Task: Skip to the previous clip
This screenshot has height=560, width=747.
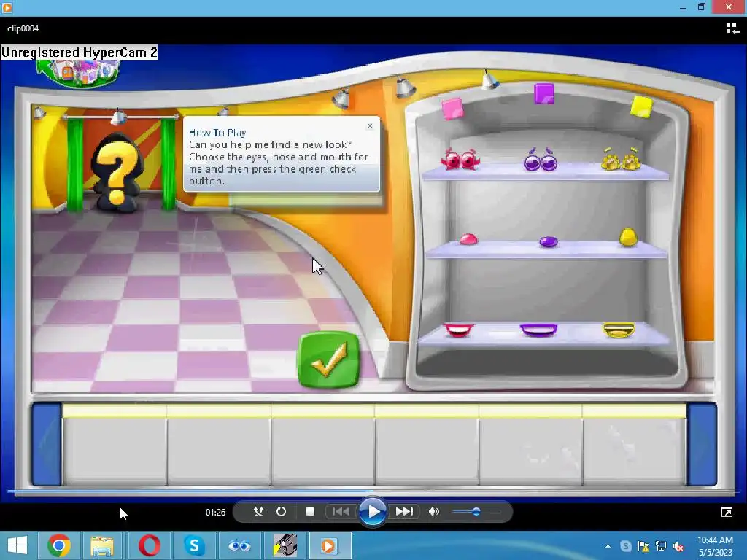Action: (x=341, y=511)
